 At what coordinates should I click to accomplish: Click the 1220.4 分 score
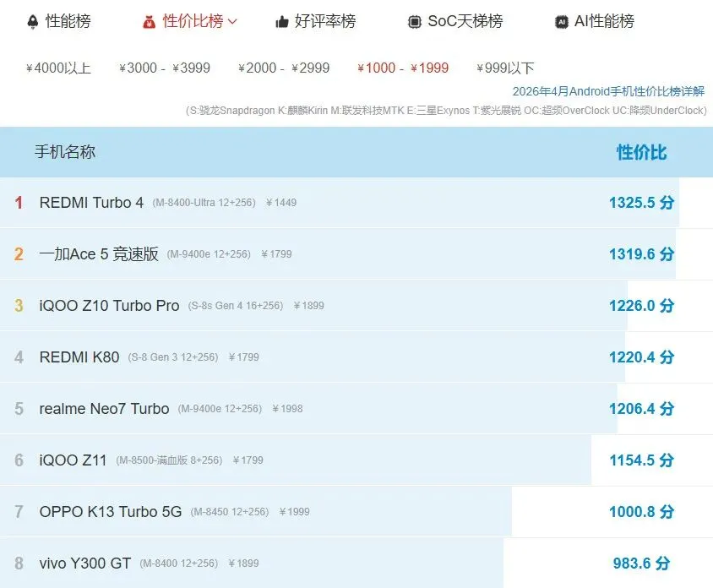click(x=641, y=357)
